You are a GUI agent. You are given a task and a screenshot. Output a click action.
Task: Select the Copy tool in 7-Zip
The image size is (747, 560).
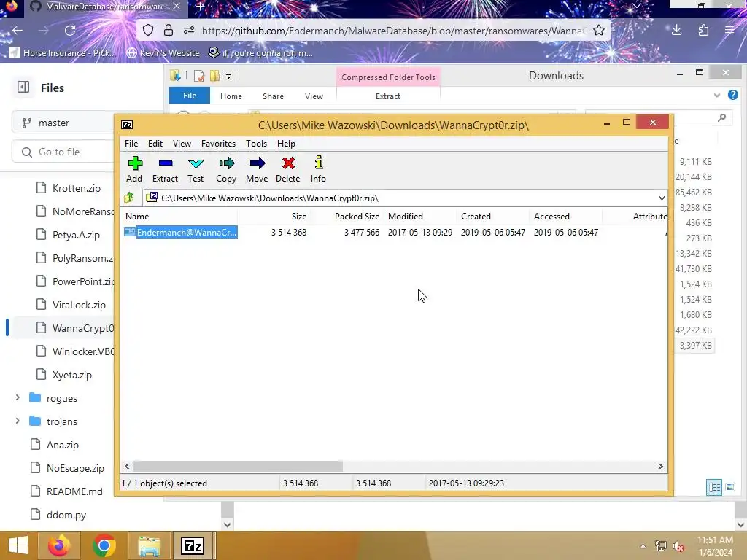pos(226,169)
